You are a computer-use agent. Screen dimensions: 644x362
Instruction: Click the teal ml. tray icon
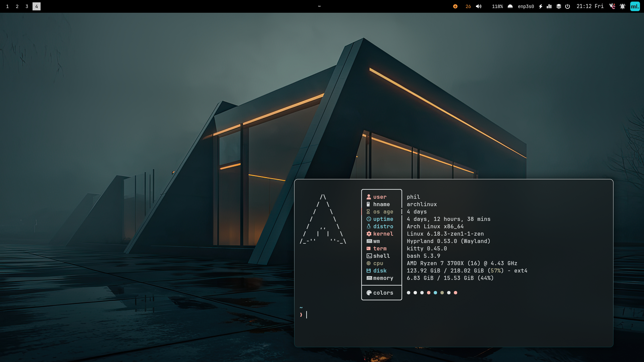point(635,6)
